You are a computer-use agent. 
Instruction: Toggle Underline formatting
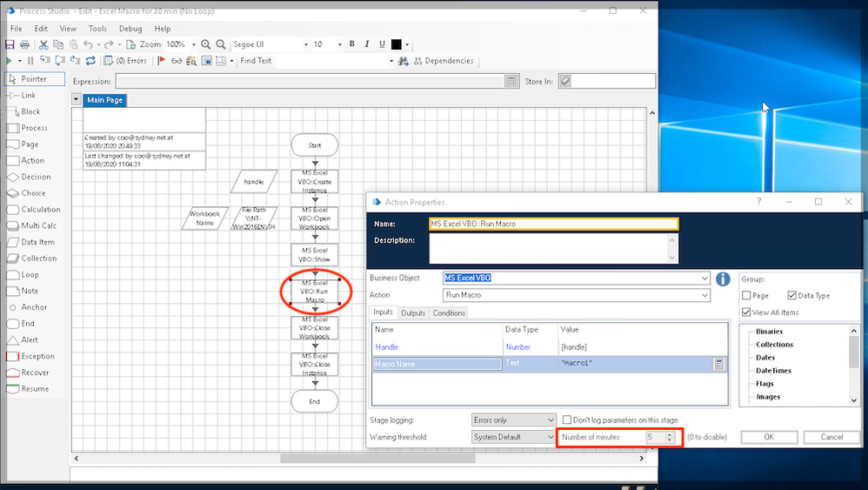pyautogui.click(x=382, y=44)
